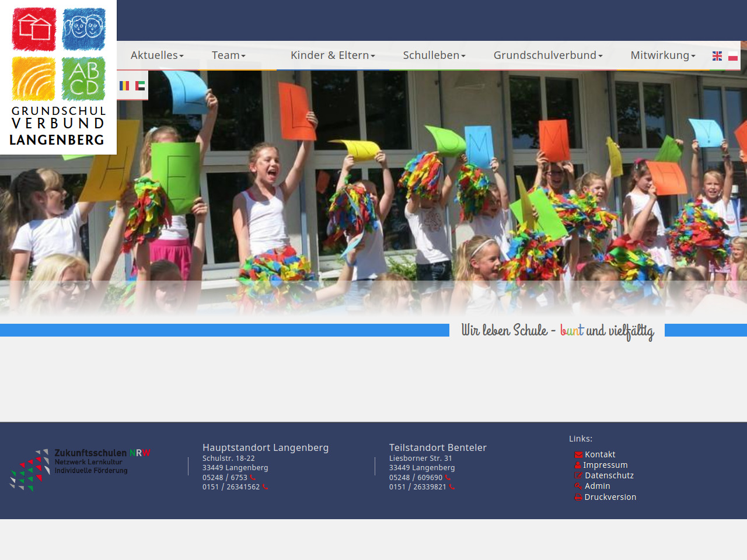
Task: Click the phone icon after 05248 / 6753
Action: 253,478
